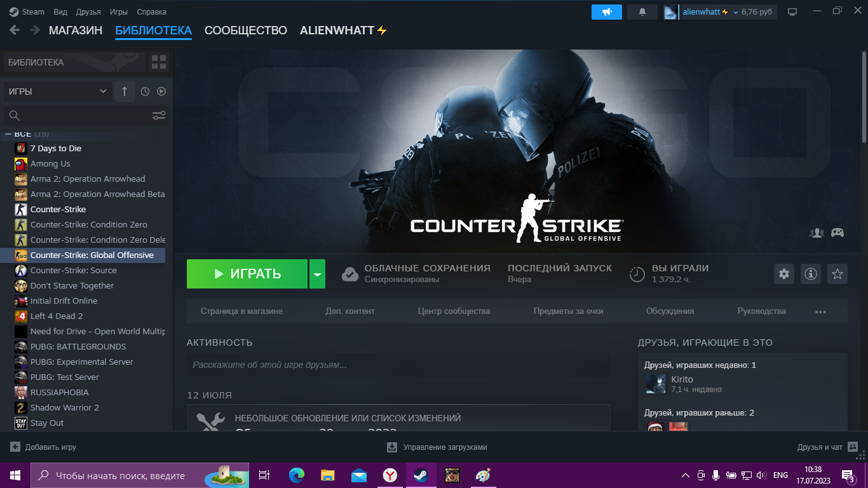This screenshot has height=488, width=868.
Task: Open advanced library filters icon
Action: 159,115
